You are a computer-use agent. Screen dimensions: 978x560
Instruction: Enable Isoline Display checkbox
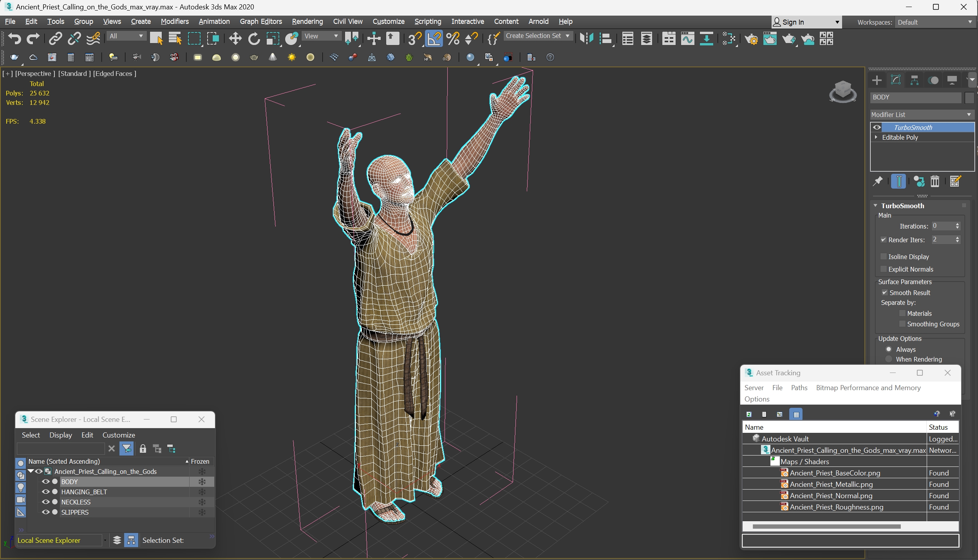coord(884,257)
